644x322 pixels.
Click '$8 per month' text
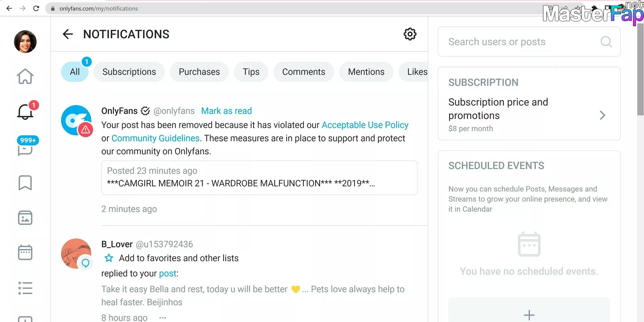point(471,129)
